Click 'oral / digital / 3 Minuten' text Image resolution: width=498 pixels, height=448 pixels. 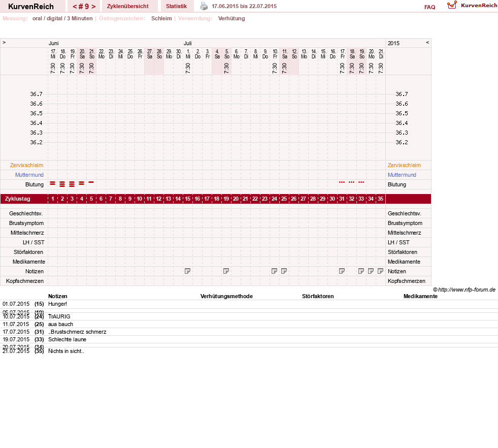point(62,18)
